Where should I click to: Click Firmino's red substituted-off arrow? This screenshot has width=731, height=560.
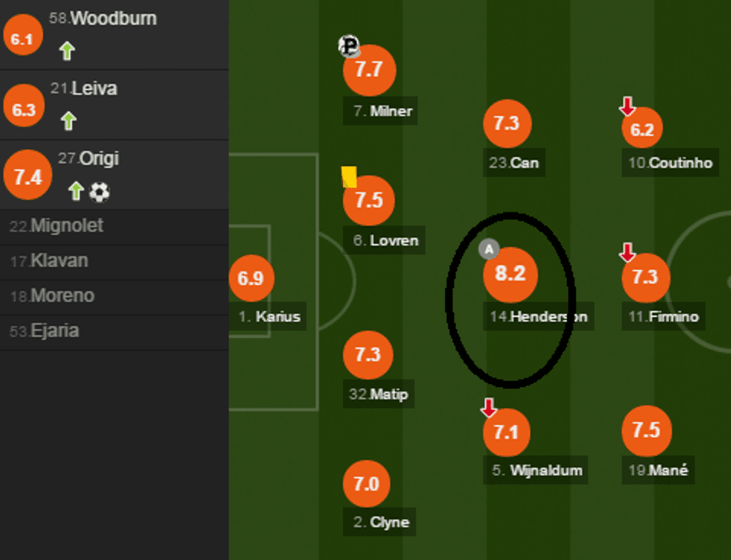point(627,253)
